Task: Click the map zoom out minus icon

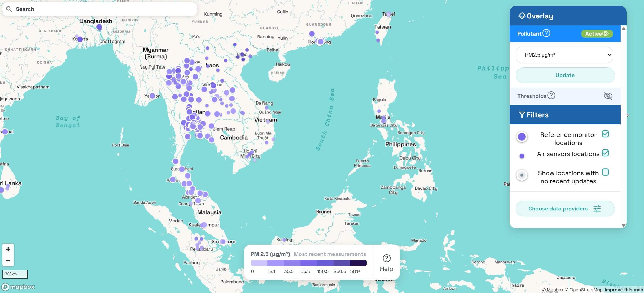Action: click(8, 261)
